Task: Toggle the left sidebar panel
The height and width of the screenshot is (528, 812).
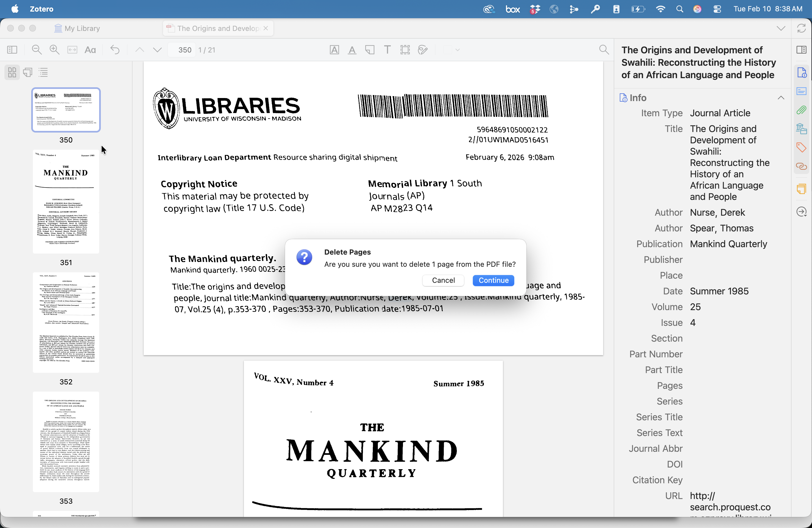Action: pos(12,50)
